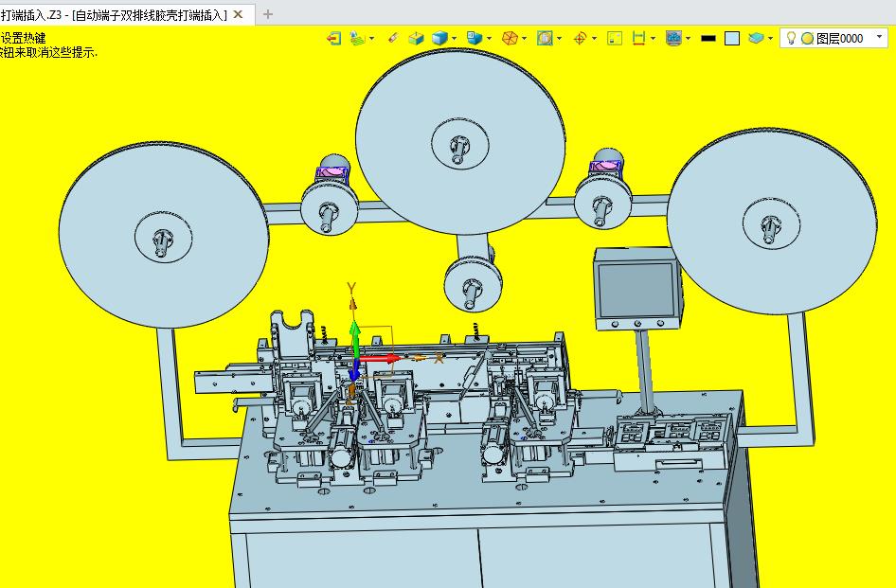Click the blue Z axis arrow of triad
This screenshot has height=588, width=896.
(354, 370)
